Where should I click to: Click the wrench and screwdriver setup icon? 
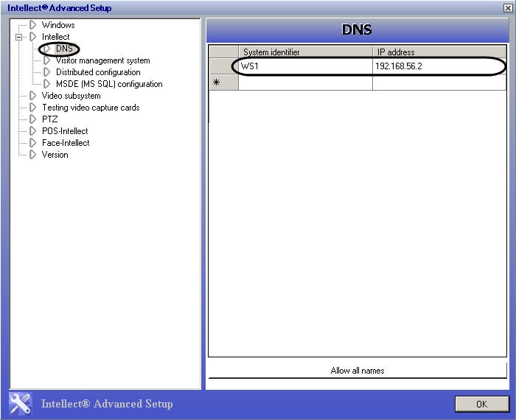tap(20, 404)
